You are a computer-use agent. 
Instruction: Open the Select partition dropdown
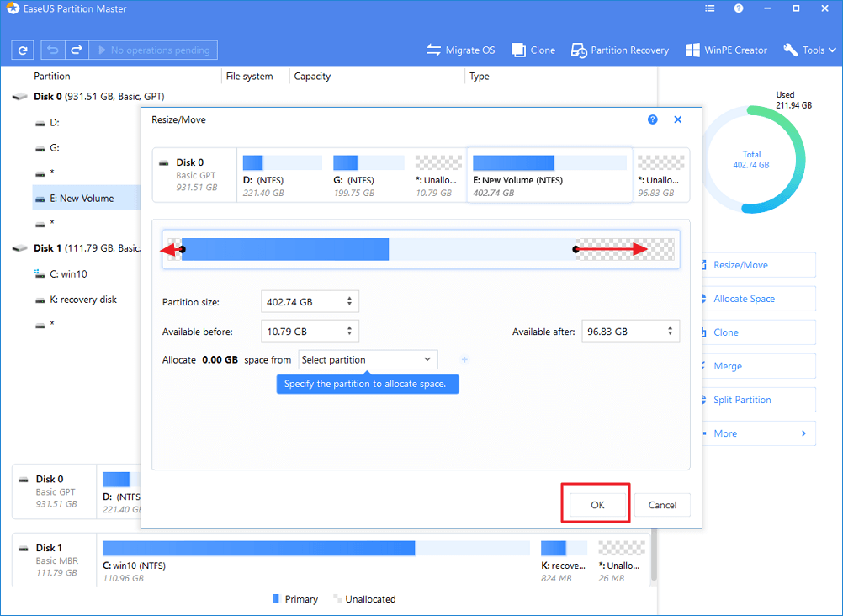(x=368, y=360)
